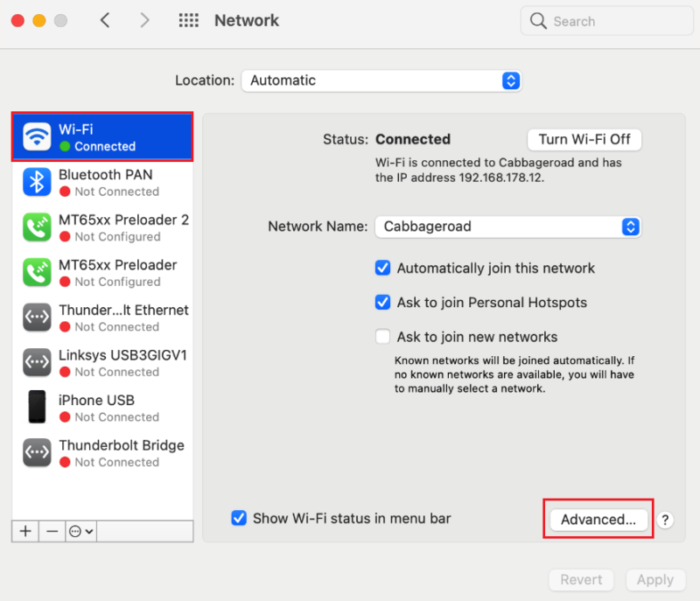Screen dimensions: 700x601
Task: Open Advanced Wi-Fi settings
Action: (x=598, y=519)
